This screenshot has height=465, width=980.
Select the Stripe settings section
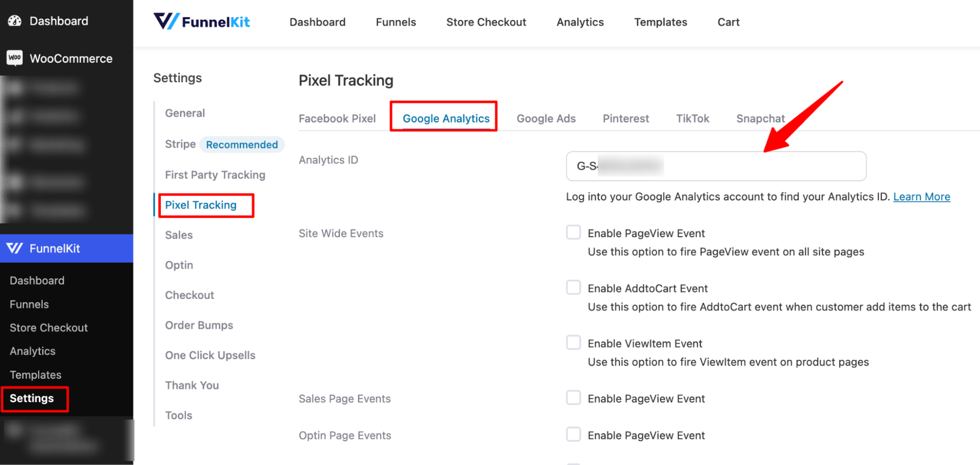pyautogui.click(x=180, y=144)
